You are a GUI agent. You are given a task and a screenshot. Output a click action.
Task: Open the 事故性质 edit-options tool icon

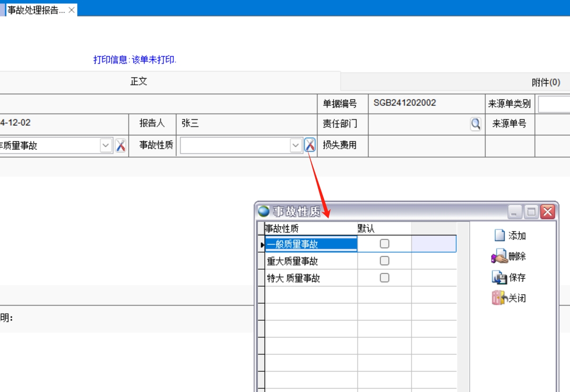310,145
